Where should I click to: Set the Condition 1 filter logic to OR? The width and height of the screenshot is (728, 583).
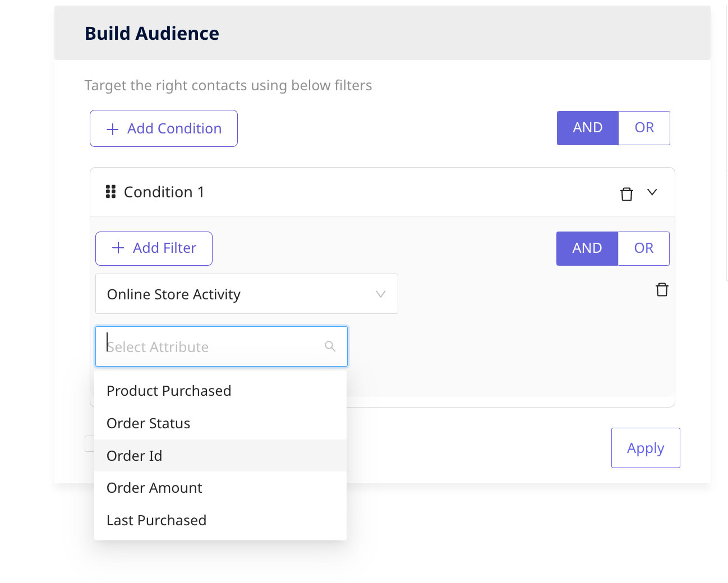click(x=644, y=248)
